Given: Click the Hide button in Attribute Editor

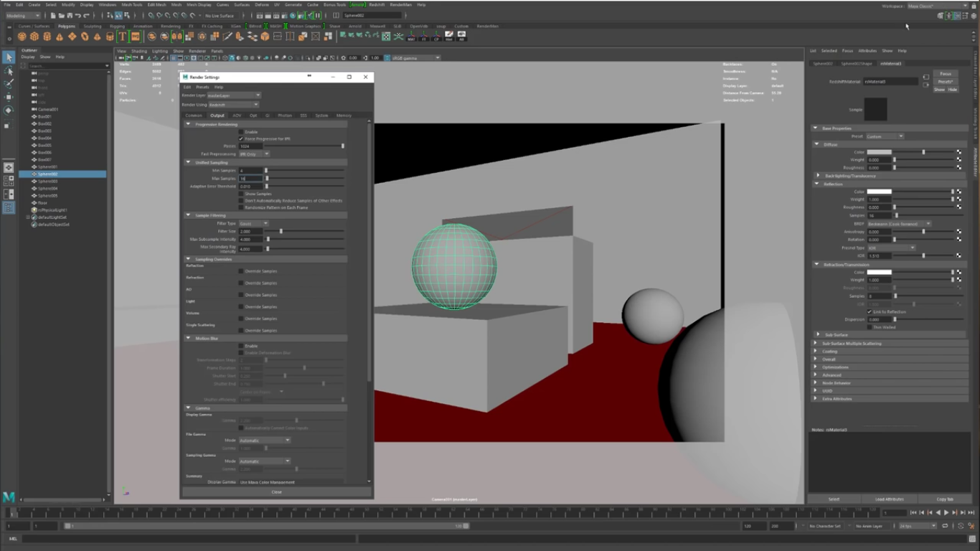Looking at the screenshot, I should [953, 90].
